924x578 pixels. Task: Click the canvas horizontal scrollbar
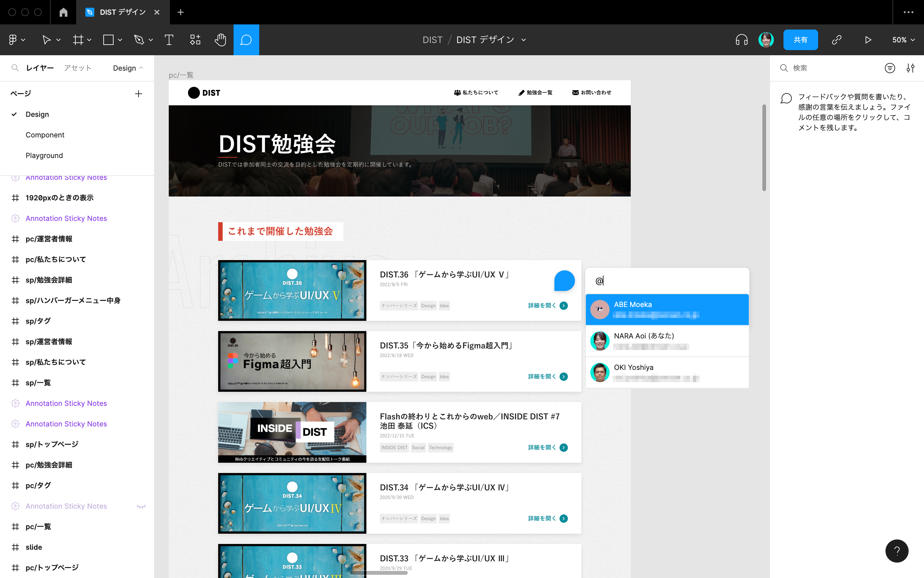(x=378, y=573)
